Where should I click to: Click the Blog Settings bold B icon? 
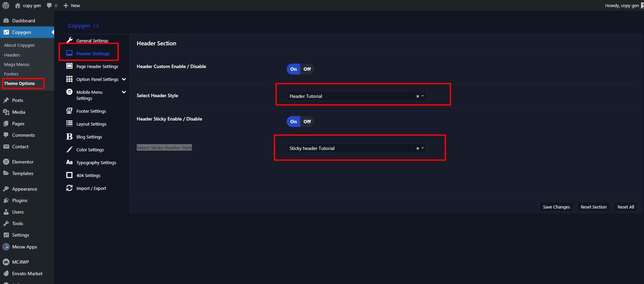(69, 136)
